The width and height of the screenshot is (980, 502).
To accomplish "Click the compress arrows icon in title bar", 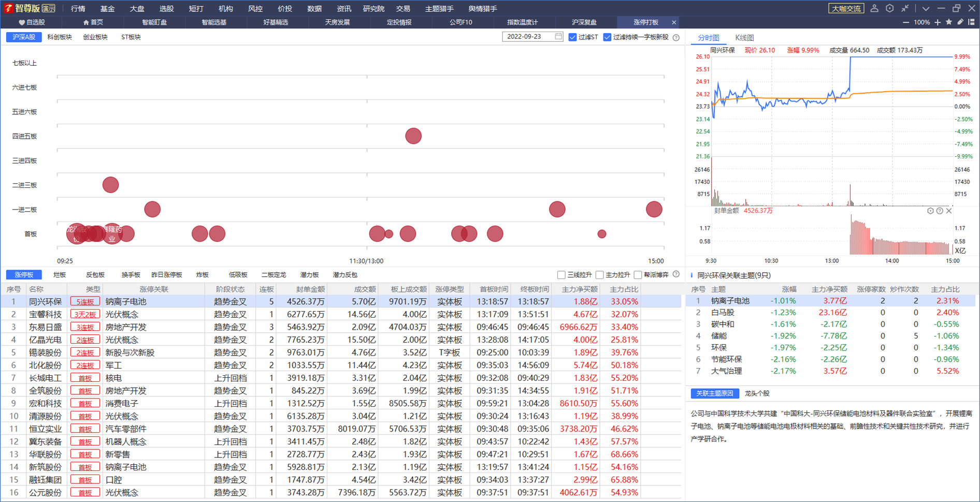I will click(x=905, y=8).
